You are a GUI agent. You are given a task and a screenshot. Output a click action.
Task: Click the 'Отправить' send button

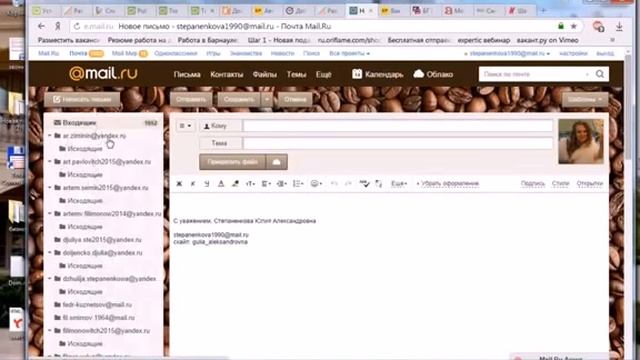coord(191,99)
